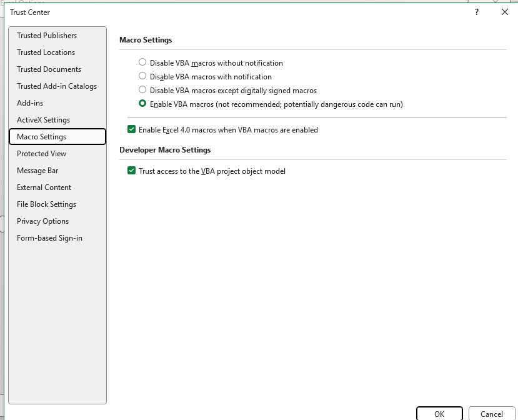Close the Trust Center dialog

pyautogui.click(x=504, y=12)
